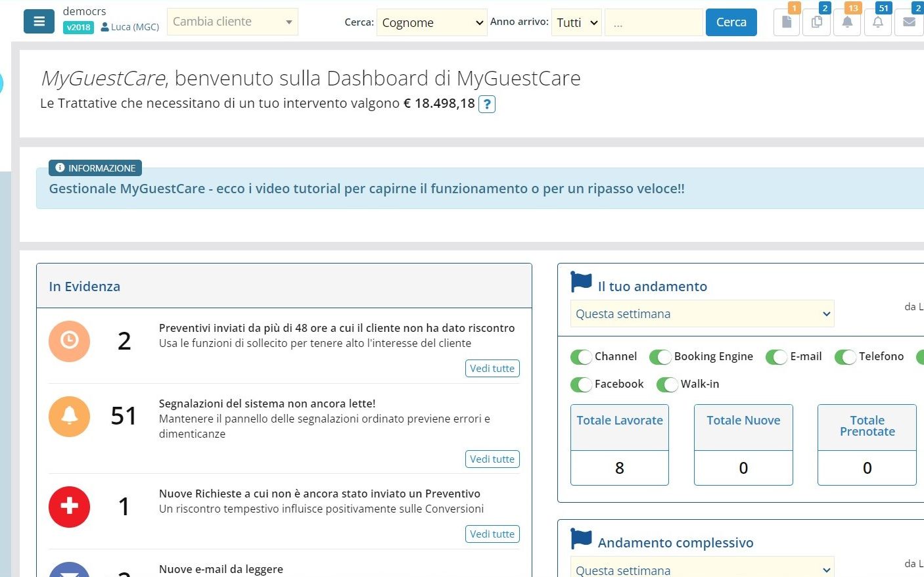The width and height of the screenshot is (924, 577).
Task: Click the value 0 under Totale Nuove
Action: 743,468
